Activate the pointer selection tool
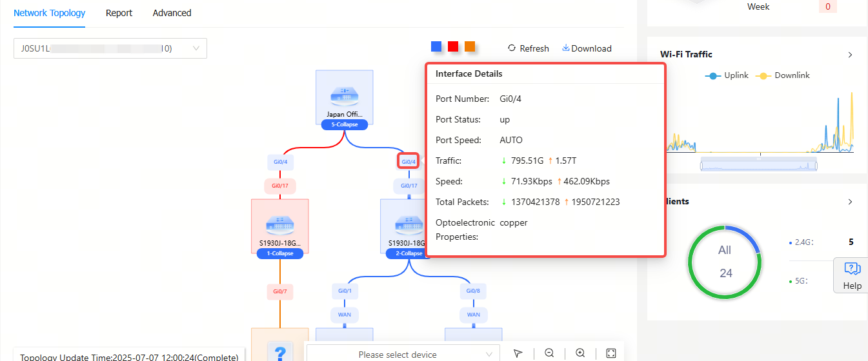The image size is (868, 361). [x=518, y=353]
